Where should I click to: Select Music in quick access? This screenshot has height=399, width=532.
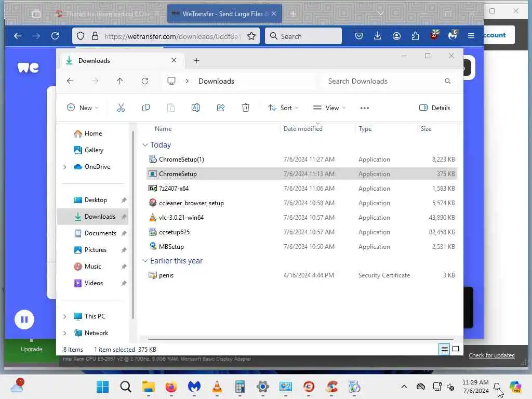93,267
